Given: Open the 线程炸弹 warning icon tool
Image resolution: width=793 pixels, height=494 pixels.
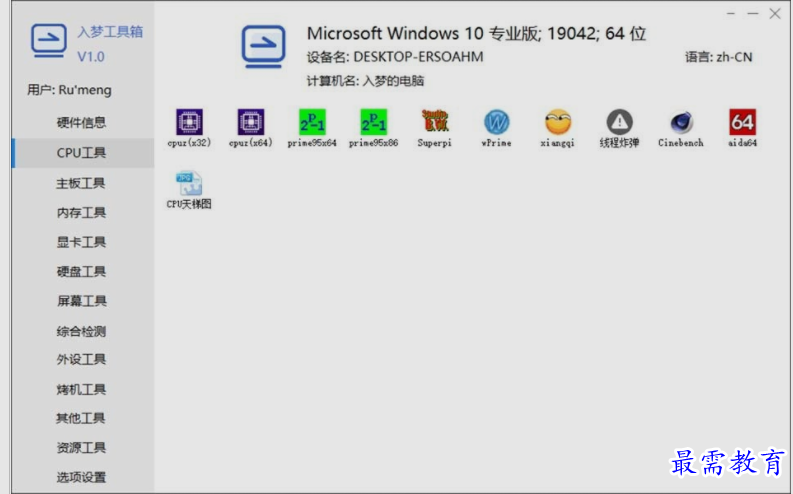Looking at the screenshot, I should click(620, 127).
